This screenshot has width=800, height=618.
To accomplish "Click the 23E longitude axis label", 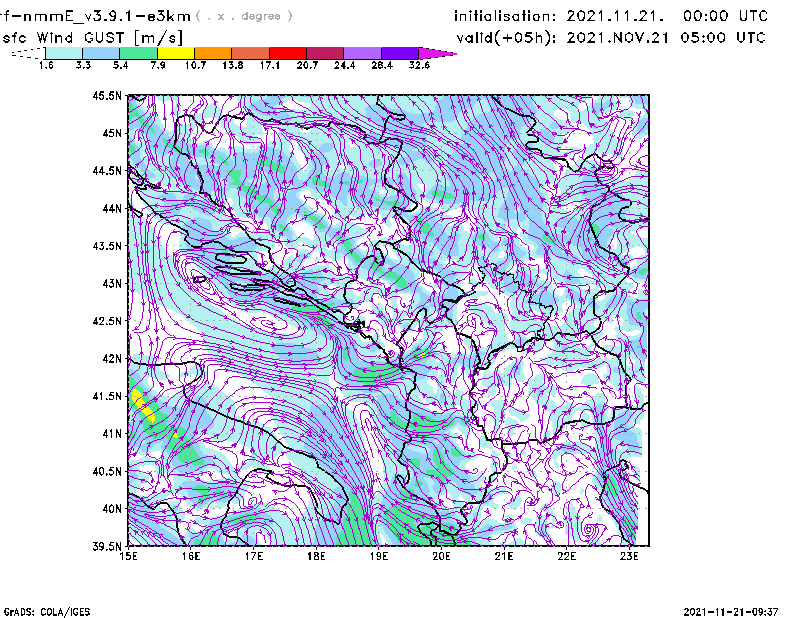I will pyautogui.click(x=629, y=556).
